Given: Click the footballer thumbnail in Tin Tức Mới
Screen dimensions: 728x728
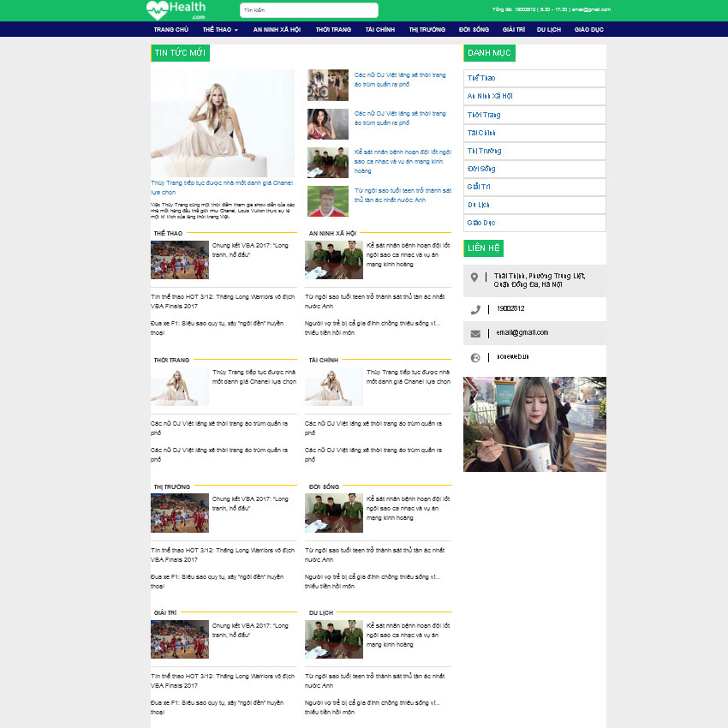Looking at the screenshot, I should (328, 201).
